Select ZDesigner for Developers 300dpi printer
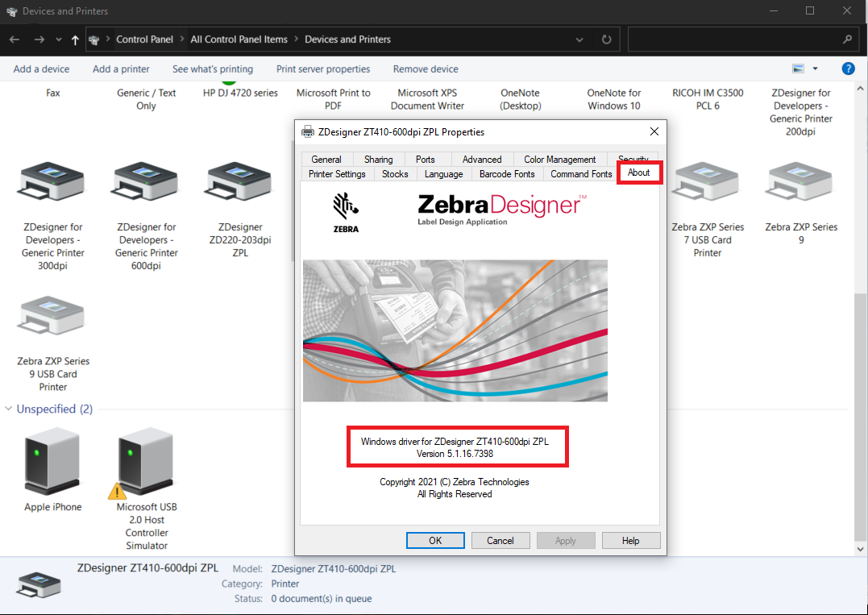This screenshot has height=615, width=868. click(x=53, y=184)
